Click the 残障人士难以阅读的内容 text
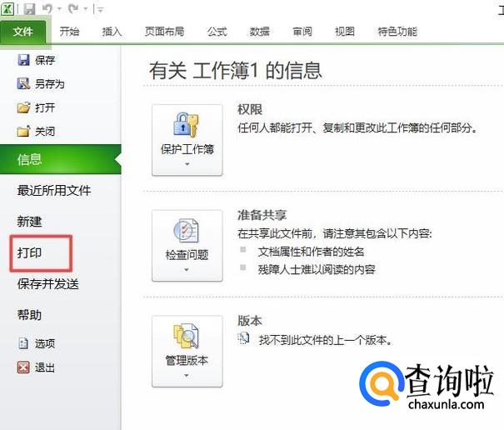 [x=317, y=269]
